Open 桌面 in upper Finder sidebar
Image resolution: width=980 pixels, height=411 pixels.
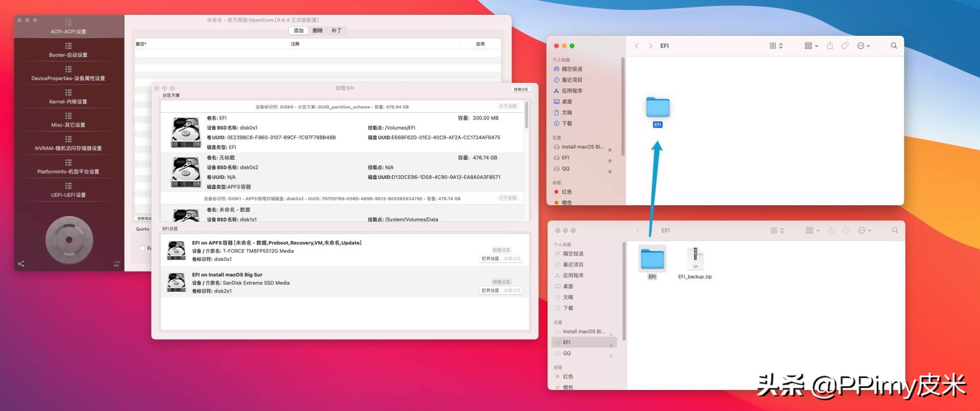click(567, 102)
